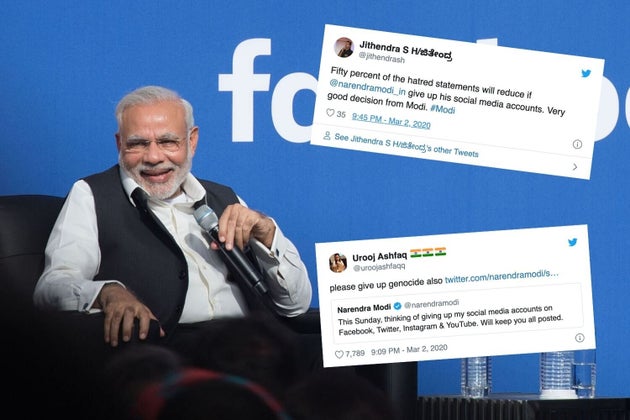Open the 9:09 PM - Mar 2, 2020 timestamp
The height and width of the screenshot is (420, 630).
[x=409, y=350]
